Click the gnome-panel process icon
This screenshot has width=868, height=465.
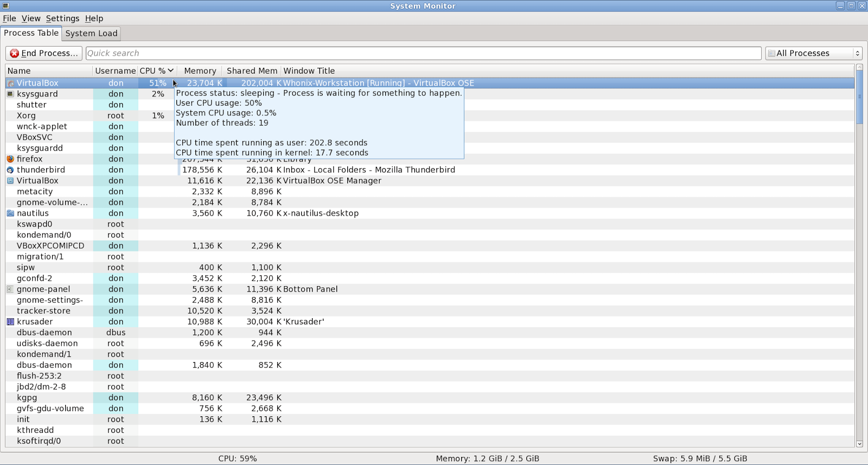click(10, 289)
